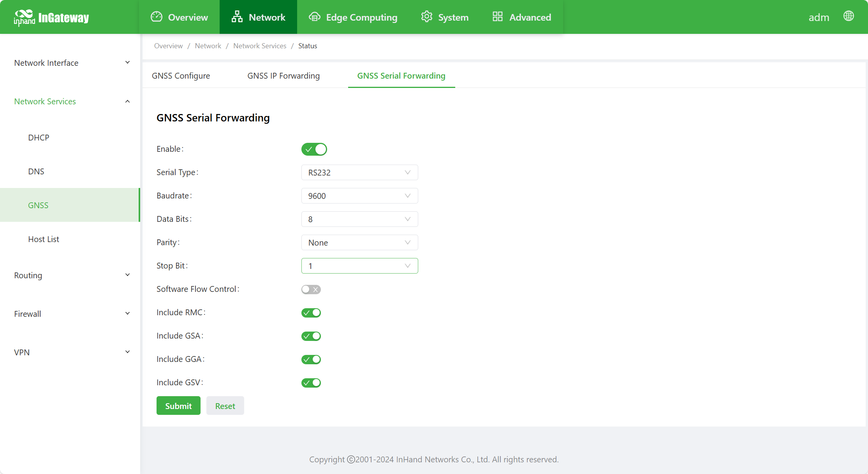Viewport: 868px width, 474px height.
Task: Click the System gear icon
Action: click(426, 17)
